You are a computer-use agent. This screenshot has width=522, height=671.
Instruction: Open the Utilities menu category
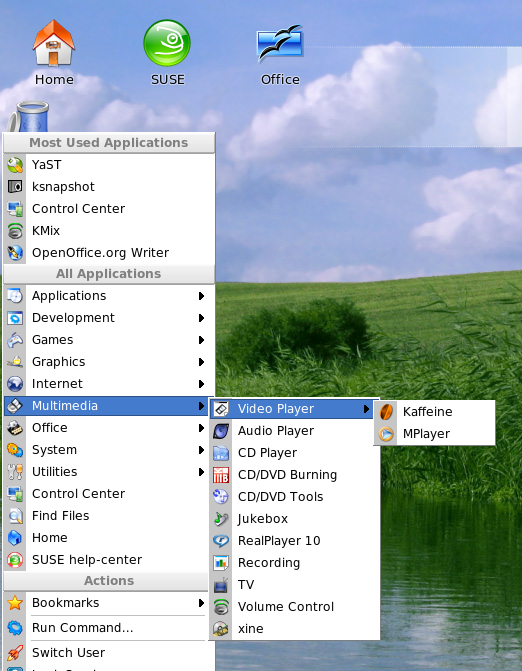click(109, 472)
